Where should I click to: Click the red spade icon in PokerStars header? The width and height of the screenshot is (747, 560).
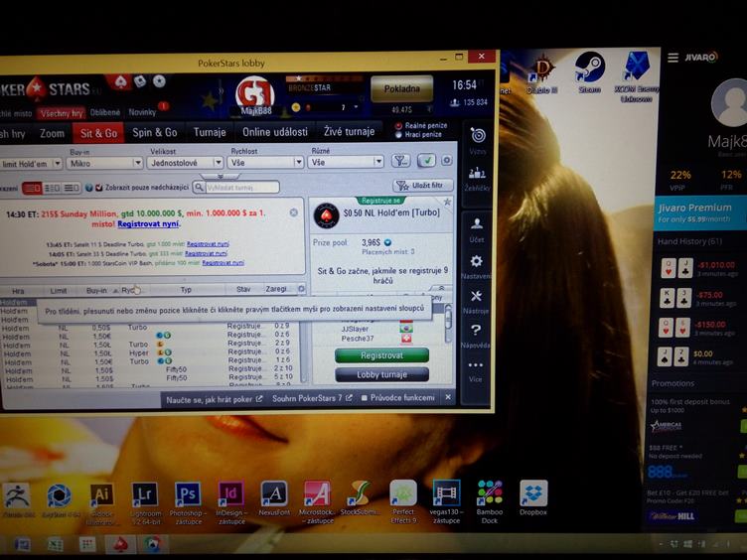120,82
